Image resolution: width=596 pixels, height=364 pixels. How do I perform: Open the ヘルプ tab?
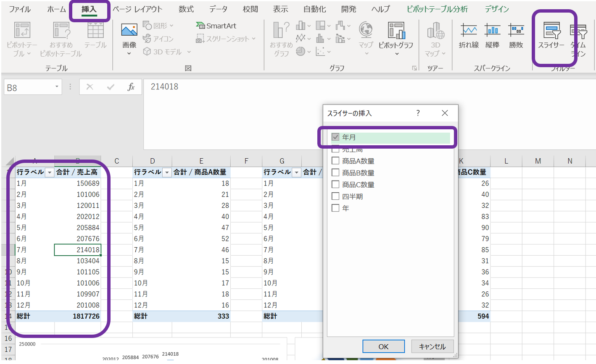pyautogui.click(x=380, y=9)
